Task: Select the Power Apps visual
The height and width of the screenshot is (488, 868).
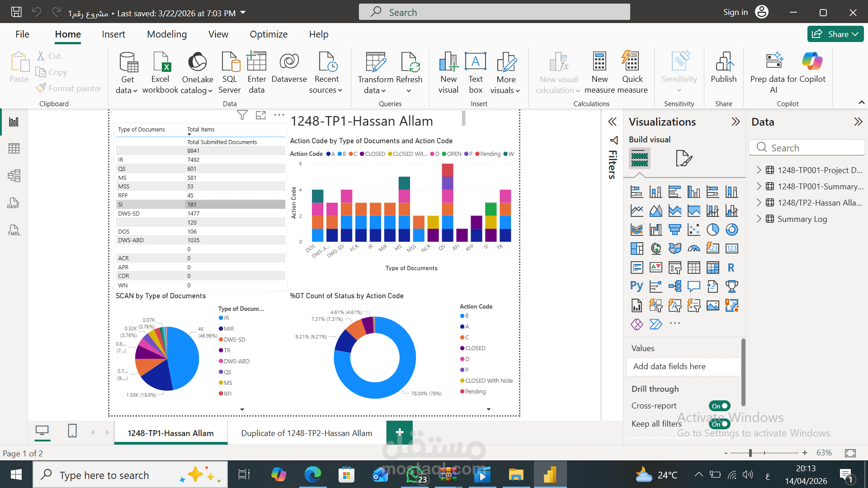Action: pos(637,324)
